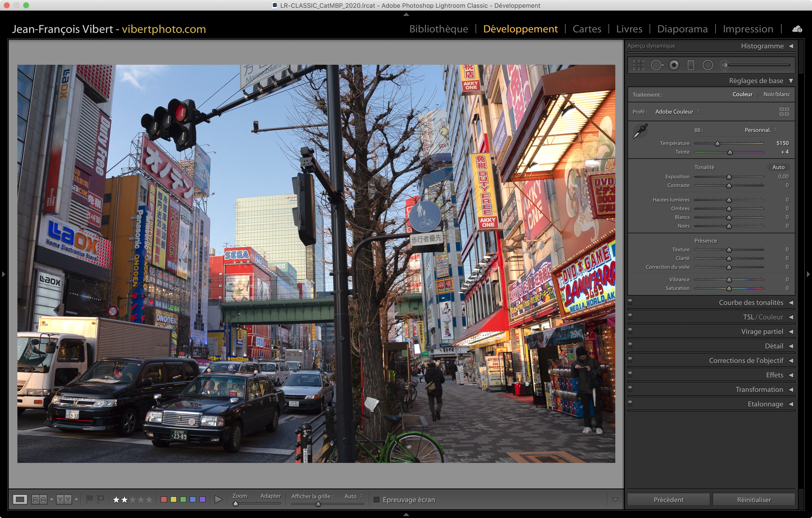Select the Graduated filter tool
Image resolution: width=812 pixels, height=518 pixels.
pos(691,65)
